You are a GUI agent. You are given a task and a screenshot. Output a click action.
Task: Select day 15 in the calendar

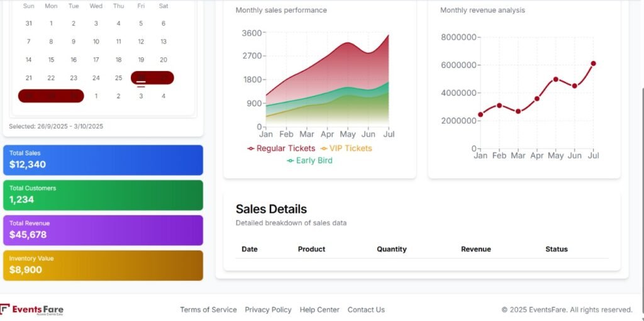51,60
